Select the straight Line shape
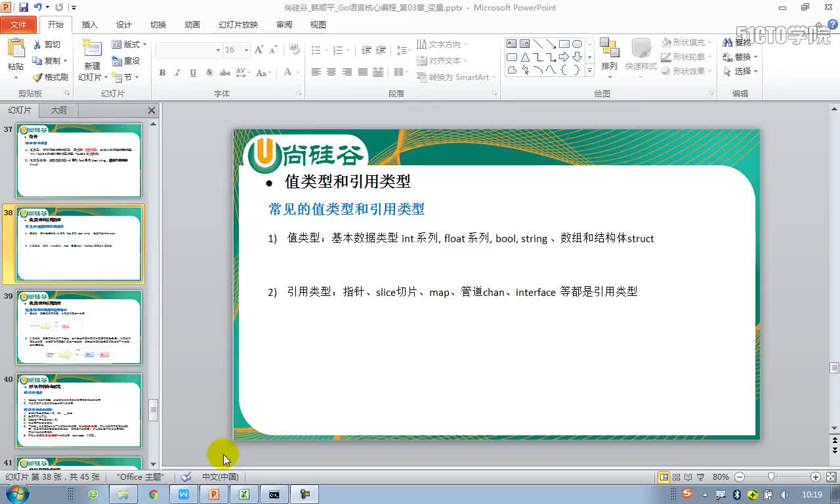The image size is (840, 504). click(538, 44)
